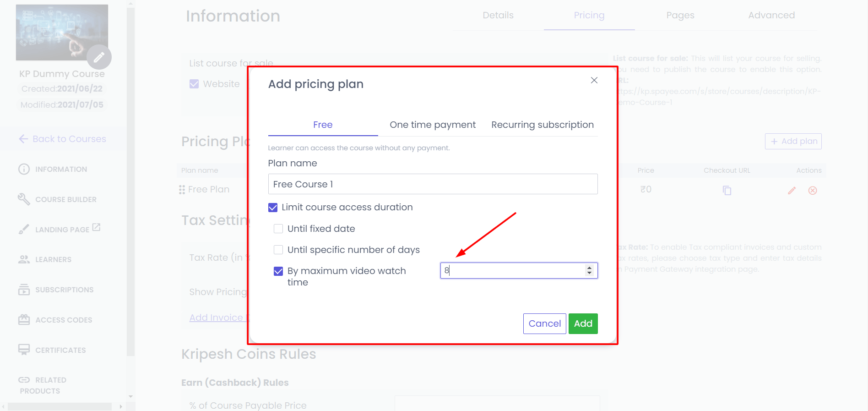Screen dimensions: 868x411
Task: Click the drag handle beside Free Plan
Action: pos(182,190)
